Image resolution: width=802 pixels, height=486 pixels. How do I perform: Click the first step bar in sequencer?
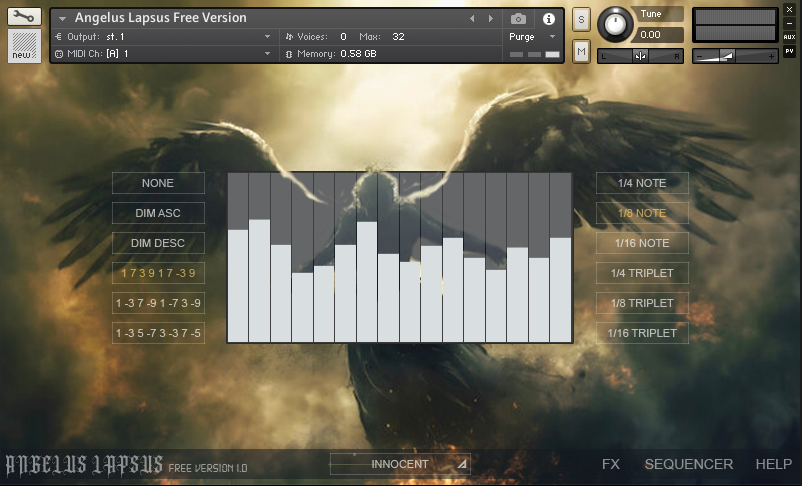pos(238,285)
